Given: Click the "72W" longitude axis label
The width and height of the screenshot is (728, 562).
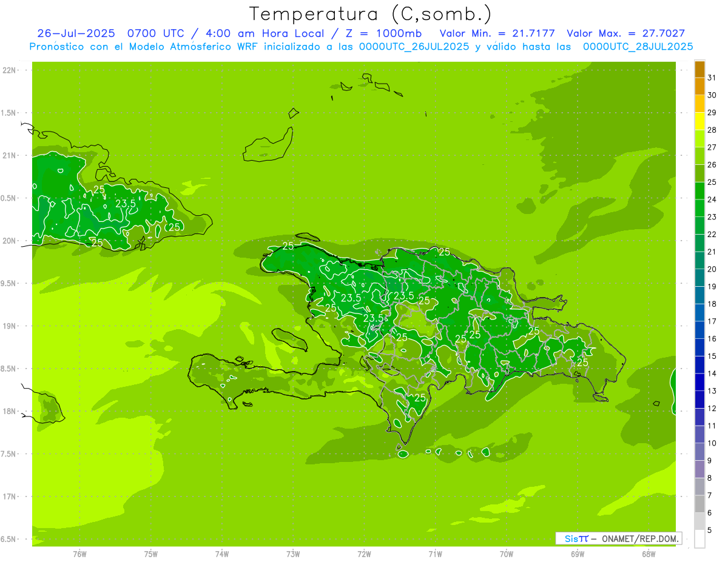Looking at the screenshot, I should (x=365, y=554).
